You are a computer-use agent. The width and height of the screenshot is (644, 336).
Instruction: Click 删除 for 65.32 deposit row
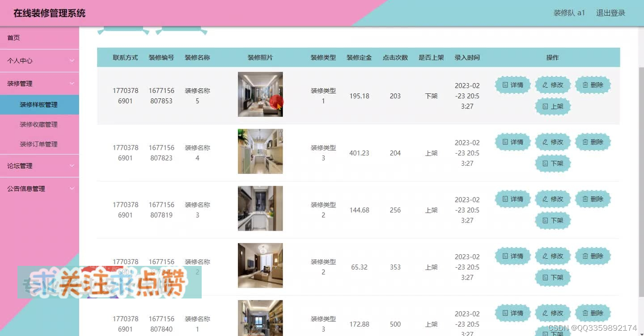593,256
